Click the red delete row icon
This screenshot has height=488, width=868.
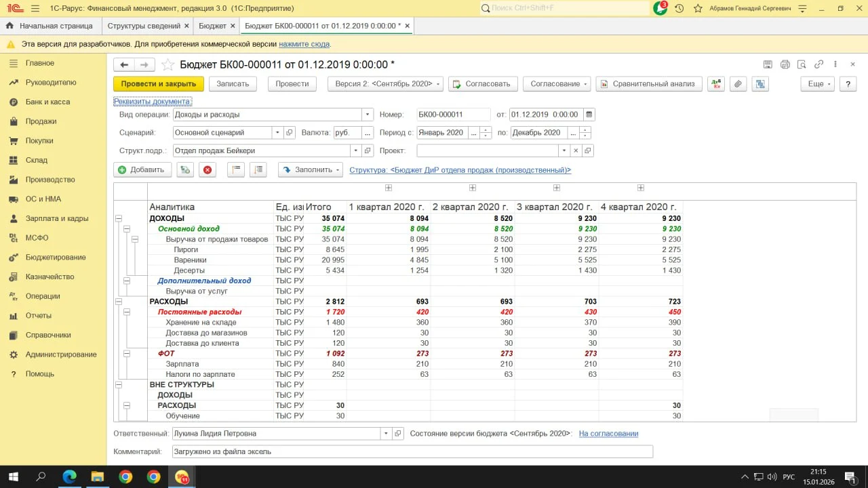click(208, 170)
